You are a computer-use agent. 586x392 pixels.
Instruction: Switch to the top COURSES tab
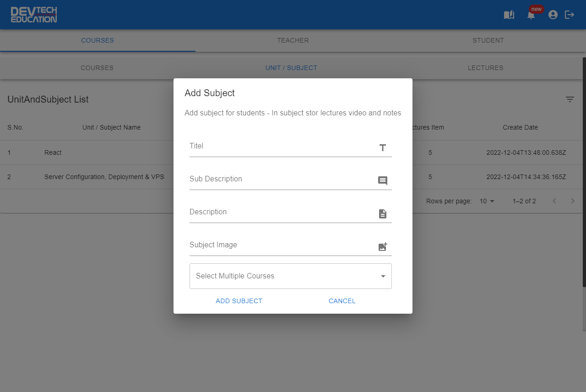coord(98,40)
